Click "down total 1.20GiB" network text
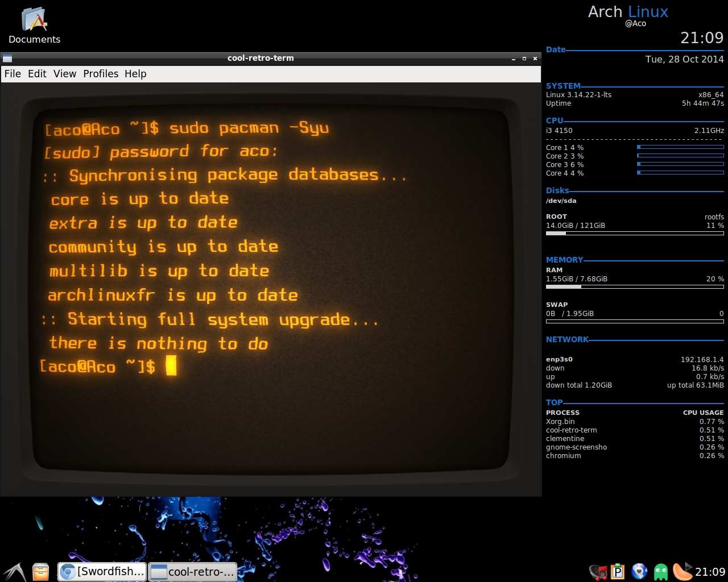Image resolution: width=728 pixels, height=582 pixels. [x=579, y=385]
